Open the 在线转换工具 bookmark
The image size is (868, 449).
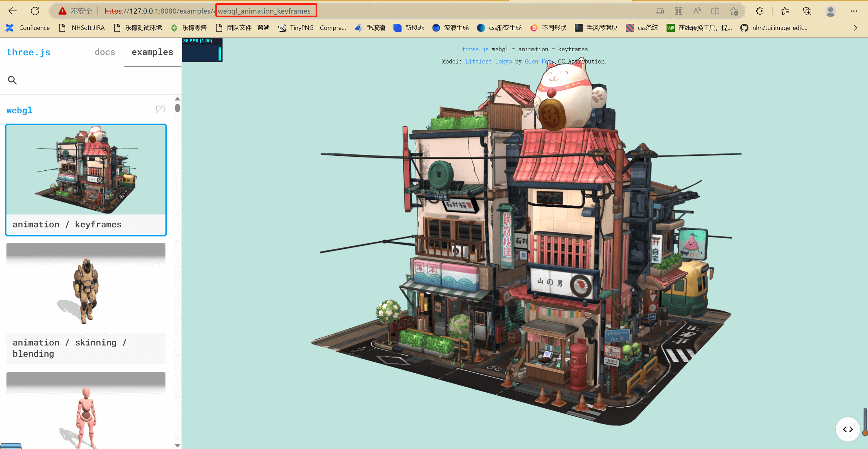(x=699, y=28)
